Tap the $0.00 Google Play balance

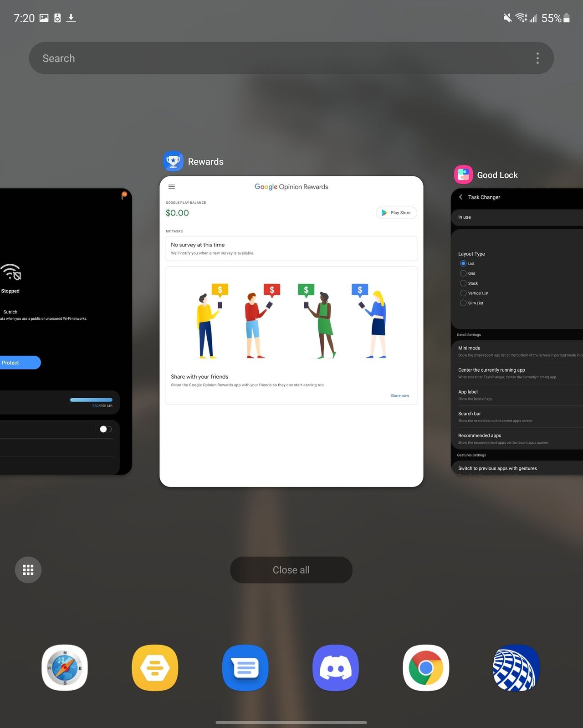[177, 213]
